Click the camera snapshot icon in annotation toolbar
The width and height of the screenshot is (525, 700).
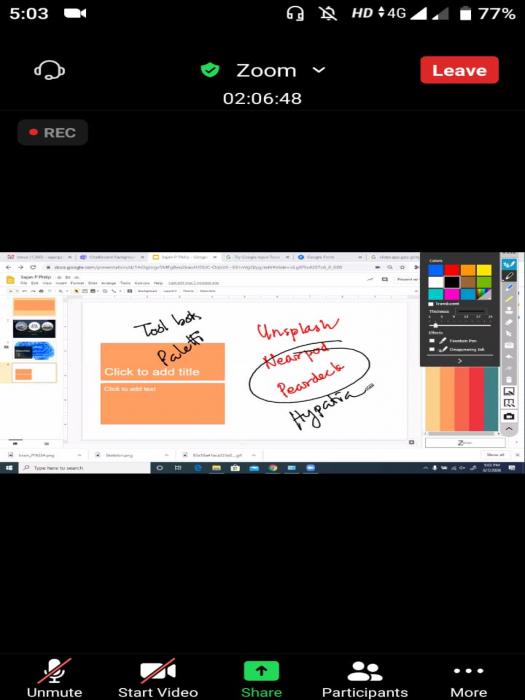click(509, 416)
